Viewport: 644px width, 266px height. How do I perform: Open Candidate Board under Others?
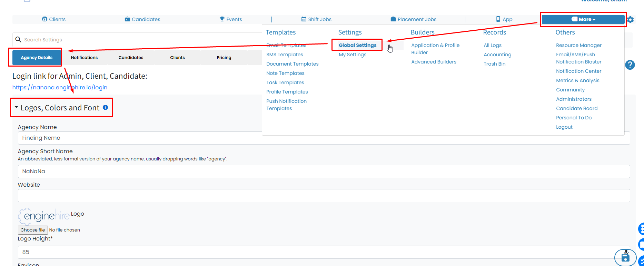[x=577, y=108]
